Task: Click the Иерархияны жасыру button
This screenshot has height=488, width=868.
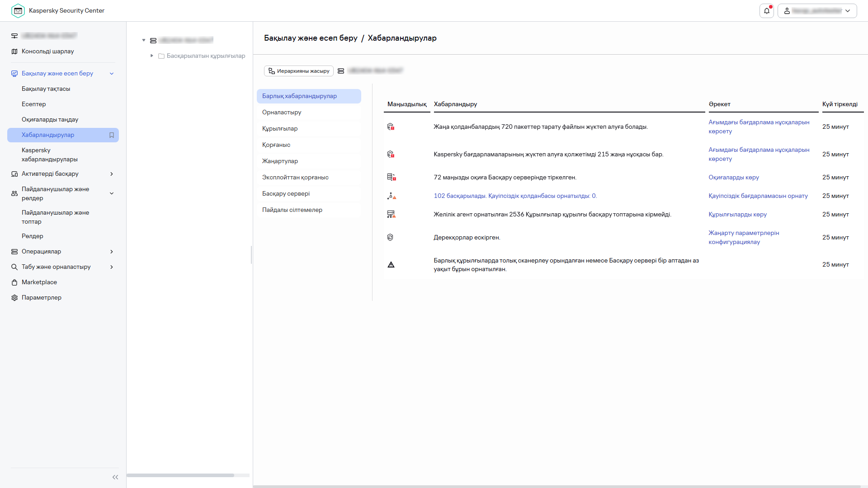Action: point(299,71)
